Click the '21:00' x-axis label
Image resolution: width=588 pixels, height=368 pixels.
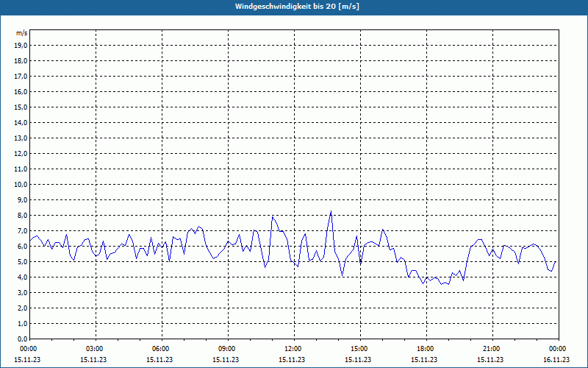coord(492,349)
